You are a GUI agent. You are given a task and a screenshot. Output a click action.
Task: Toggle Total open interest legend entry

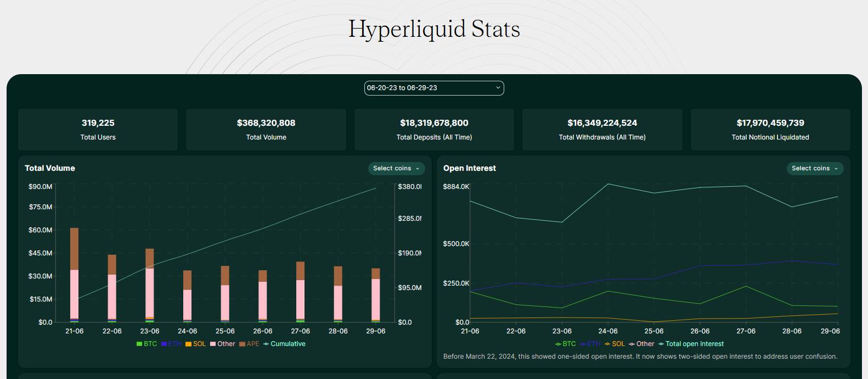tap(691, 344)
